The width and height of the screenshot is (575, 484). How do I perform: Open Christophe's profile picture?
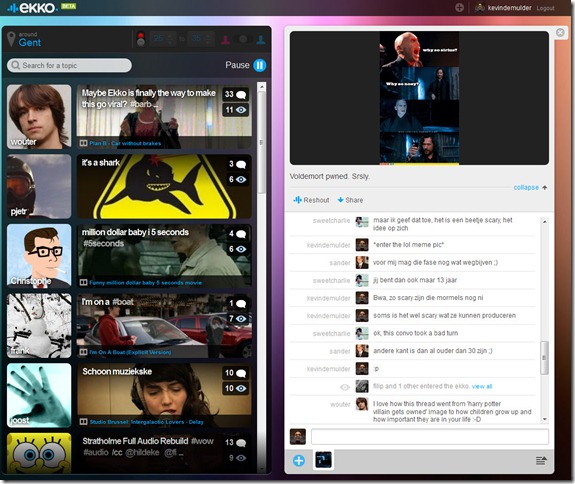tap(39, 256)
